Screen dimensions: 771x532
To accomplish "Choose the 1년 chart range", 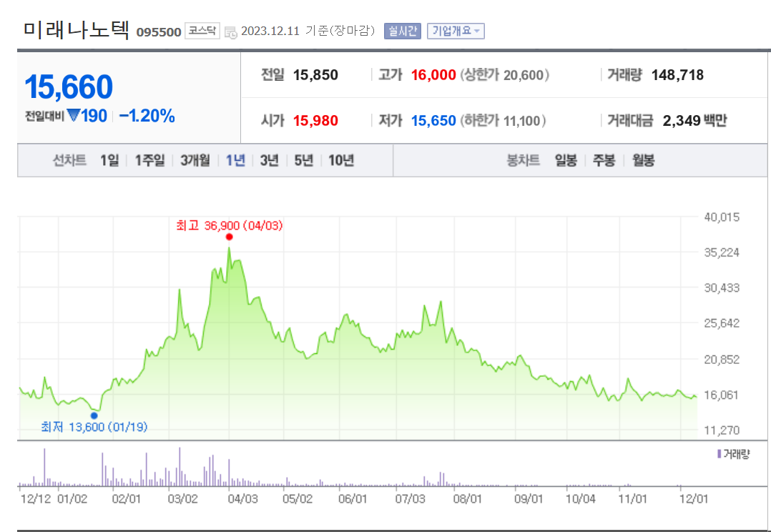I will tap(235, 160).
